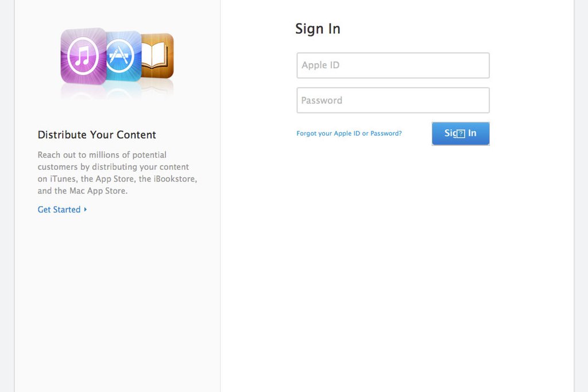This screenshot has height=392, width=588.
Task: Click the reflection beneath the app icons
Action: pyautogui.click(x=117, y=90)
